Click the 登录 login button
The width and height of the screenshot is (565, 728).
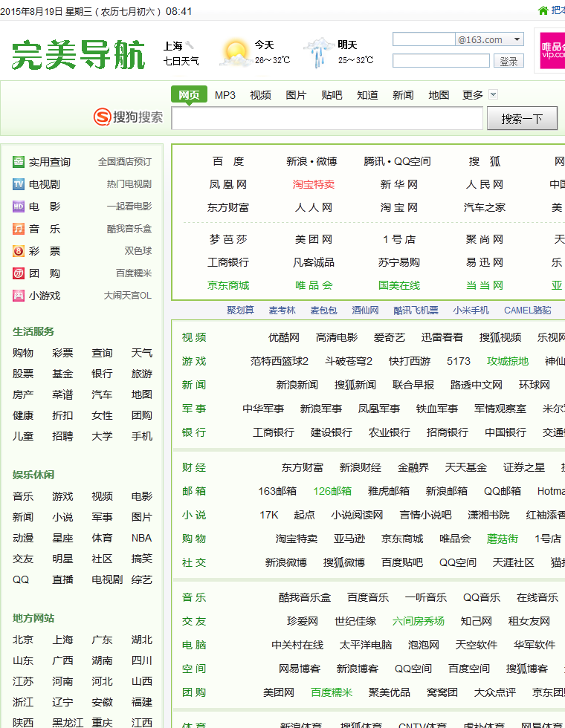pos(508,61)
